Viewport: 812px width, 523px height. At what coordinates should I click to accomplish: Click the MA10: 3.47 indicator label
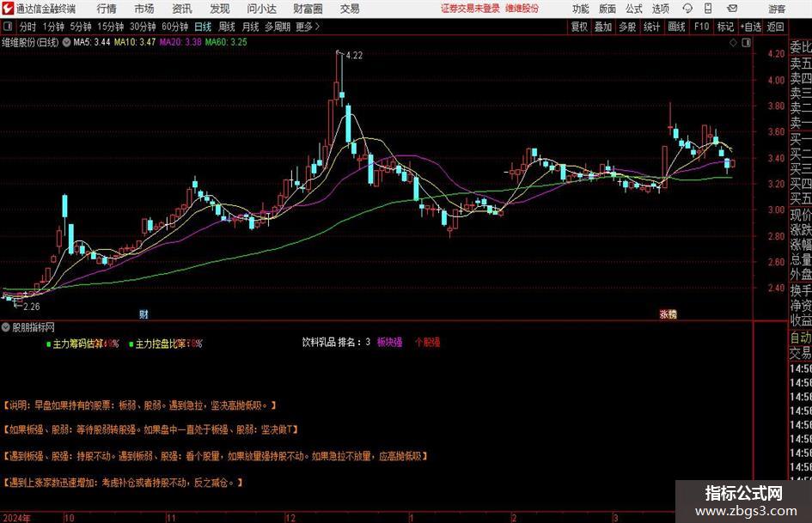[135, 42]
